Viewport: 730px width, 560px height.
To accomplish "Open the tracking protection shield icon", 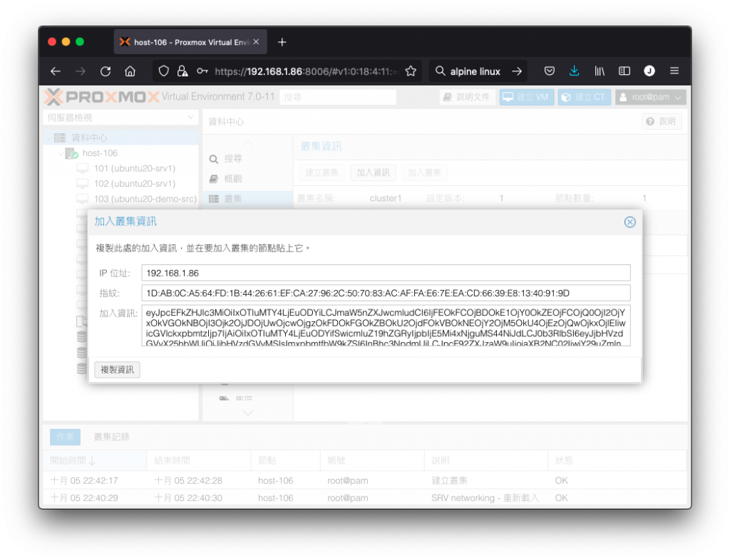I will point(163,71).
